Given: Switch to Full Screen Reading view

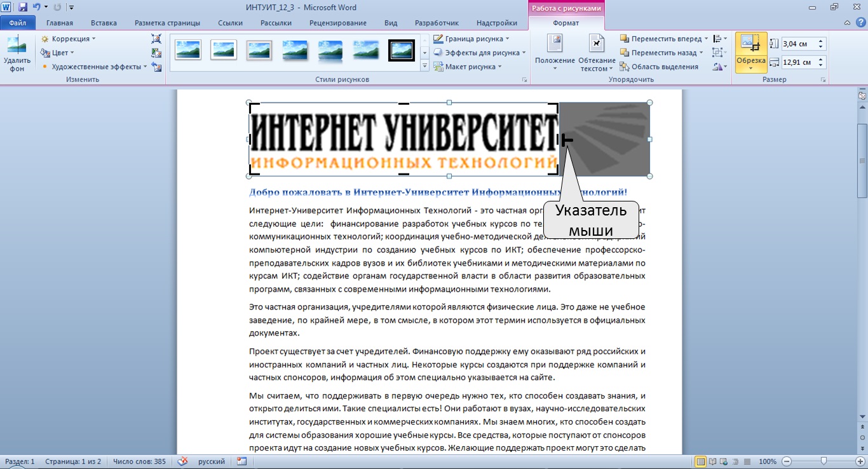Looking at the screenshot, I should click(x=713, y=461).
